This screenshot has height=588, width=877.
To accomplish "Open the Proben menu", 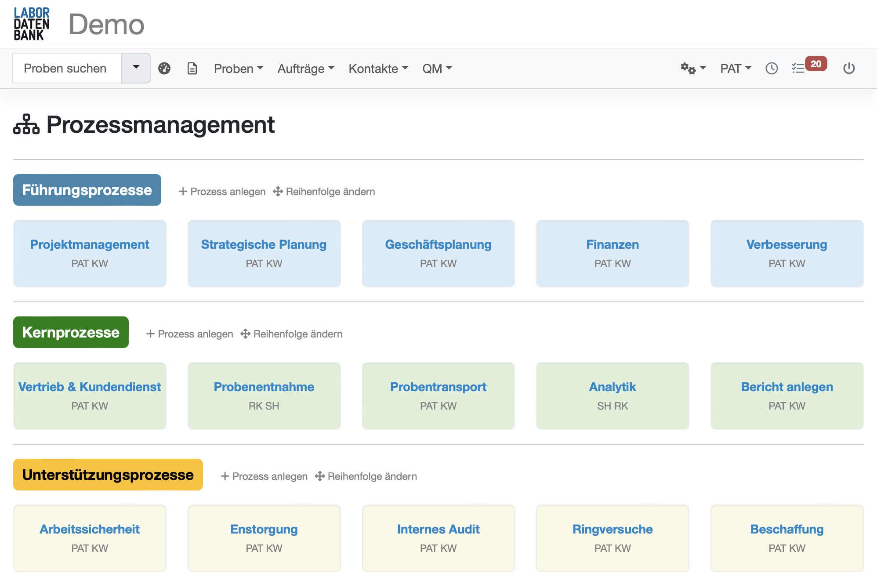I will (x=238, y=68).
